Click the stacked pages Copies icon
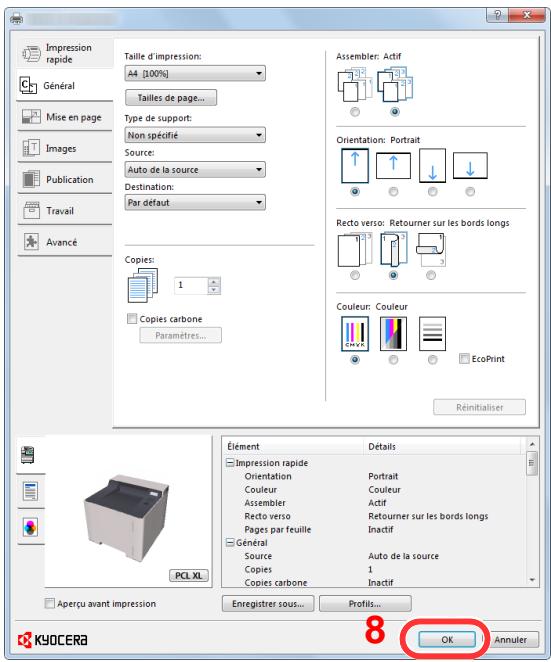 coord(143,285)
